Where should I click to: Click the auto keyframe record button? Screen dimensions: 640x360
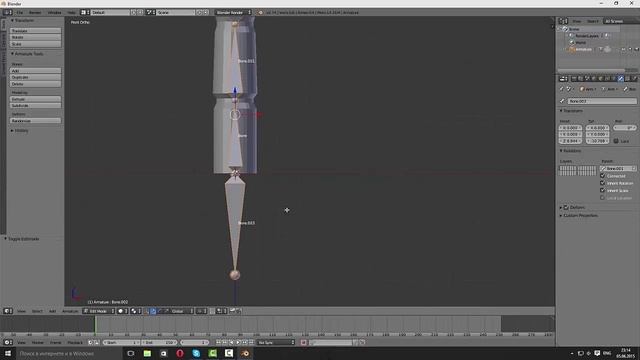click(303, 342)
